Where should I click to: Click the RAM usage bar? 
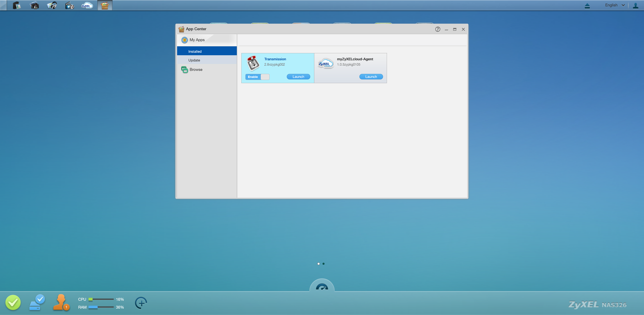101,307
